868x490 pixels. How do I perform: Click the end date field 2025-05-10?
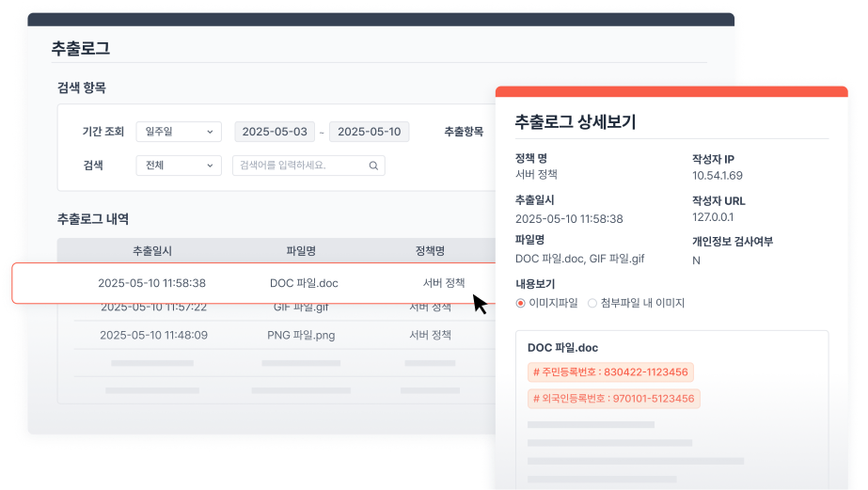click(370, 132)
